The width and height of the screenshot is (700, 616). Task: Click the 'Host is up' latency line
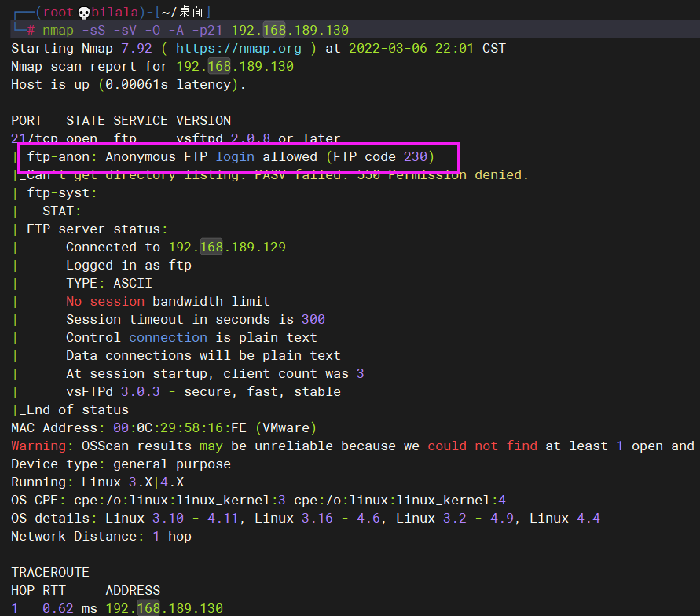click(128, 84)
